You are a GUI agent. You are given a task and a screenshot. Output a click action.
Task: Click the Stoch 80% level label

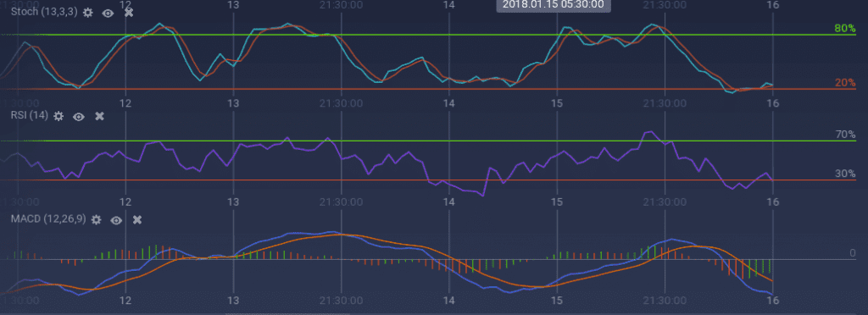pos(845,28)
